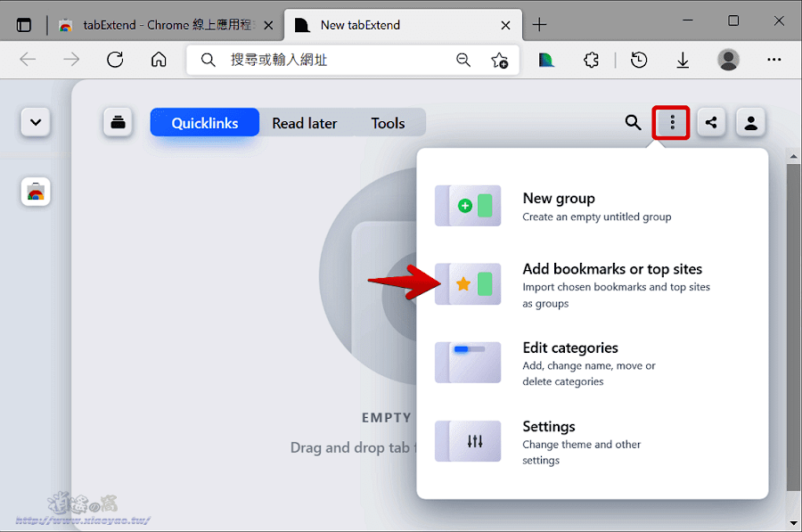Screen dimensions: 802x532
Task: Switch to the tabExtend Chrome web store tab
Action: (167, 25)
